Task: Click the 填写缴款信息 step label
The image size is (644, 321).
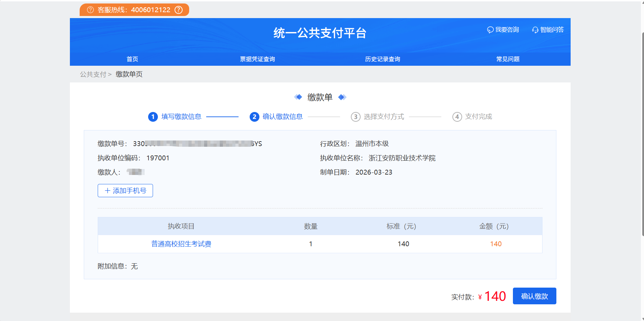Action: pos(181,117)
